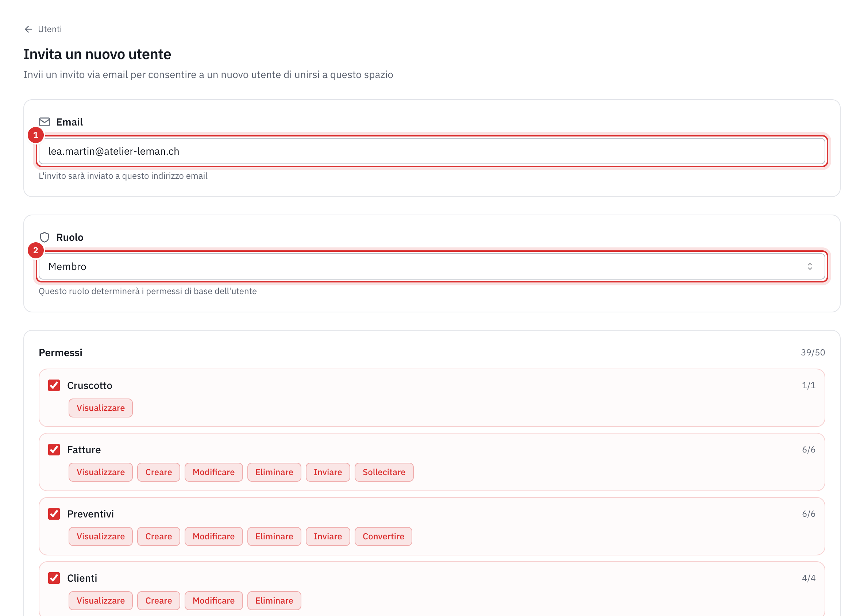This screenshot has height=616, width=864.
Task: Uncheck the Fatture permission checkbox
Action: pos(54,450)
